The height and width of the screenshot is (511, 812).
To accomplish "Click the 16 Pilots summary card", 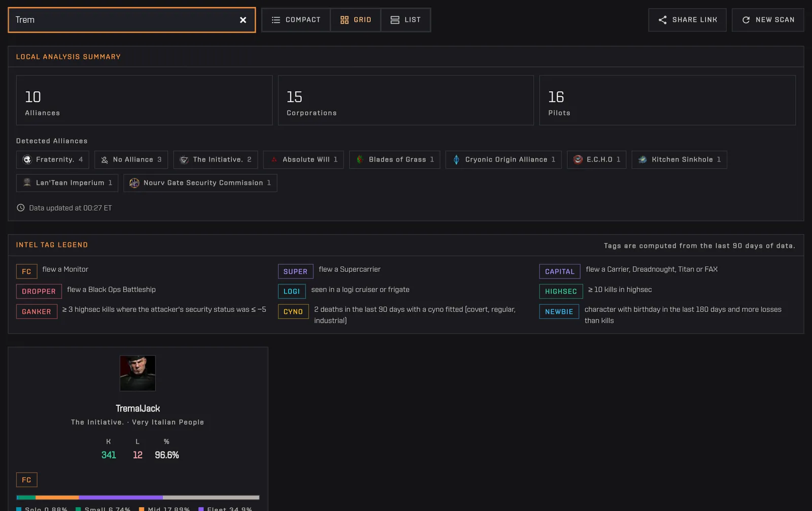I will pos(667,100).
